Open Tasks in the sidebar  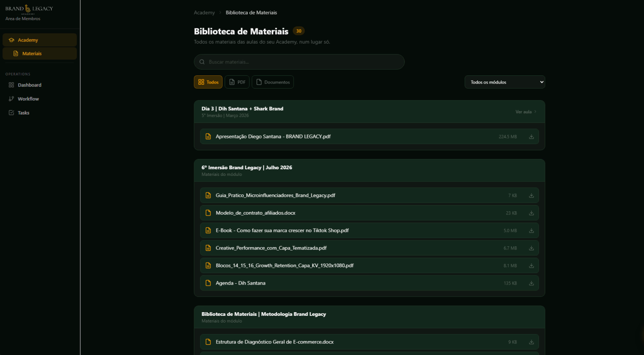(40, 113)
